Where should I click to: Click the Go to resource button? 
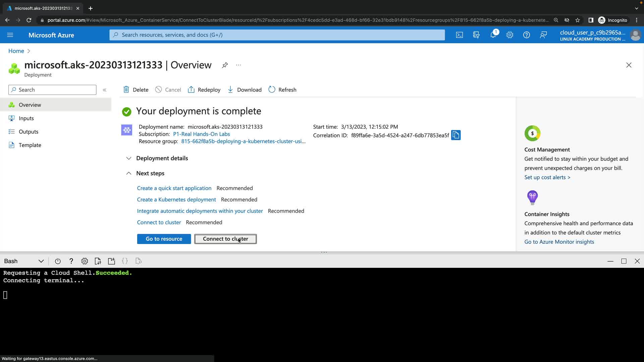[x=164, y=239]
